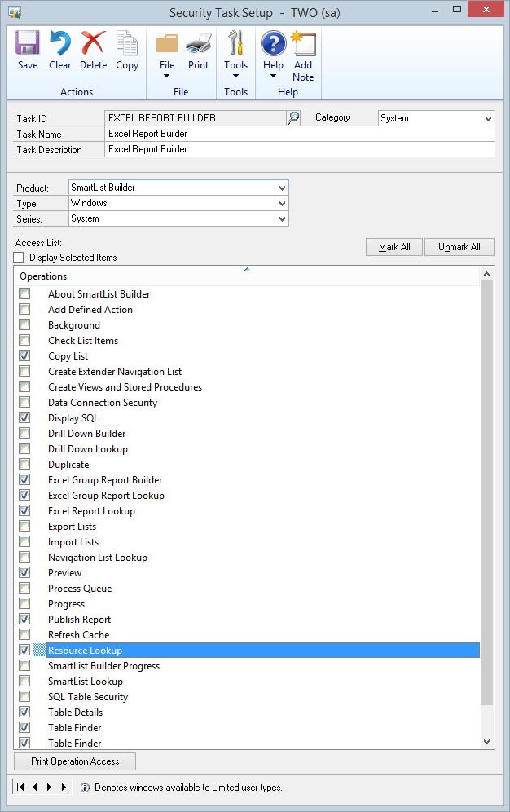Select SmartList Builder Progress row
510x812 pixels.
(x=247, y=665)
